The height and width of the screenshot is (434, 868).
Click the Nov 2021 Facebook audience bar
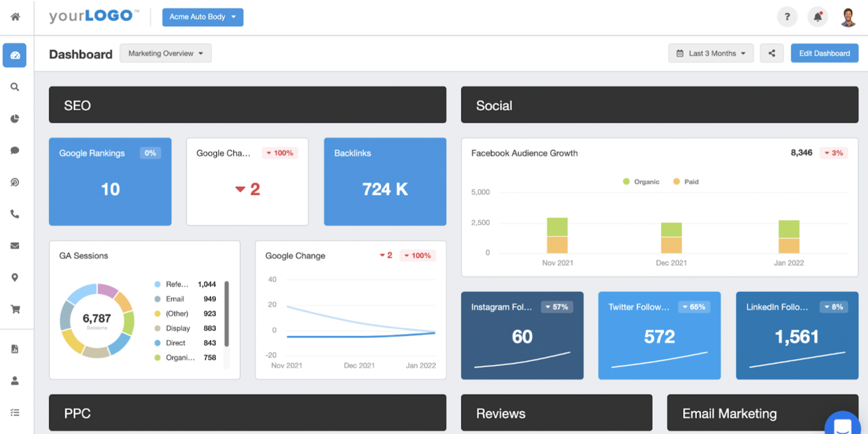tap(557, 235)
